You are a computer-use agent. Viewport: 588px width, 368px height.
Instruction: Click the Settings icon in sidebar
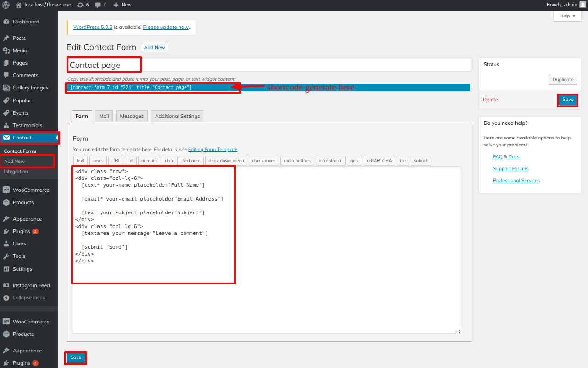click(6, 269)
